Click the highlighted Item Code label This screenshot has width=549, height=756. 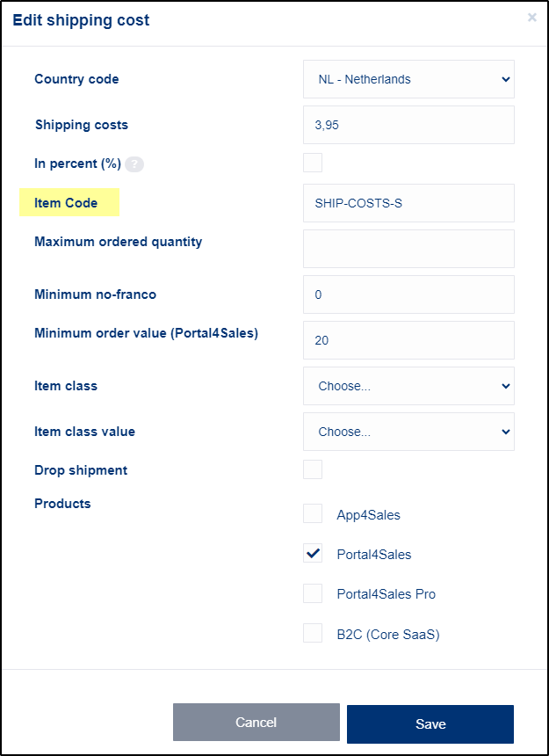[x=69, y=202]
